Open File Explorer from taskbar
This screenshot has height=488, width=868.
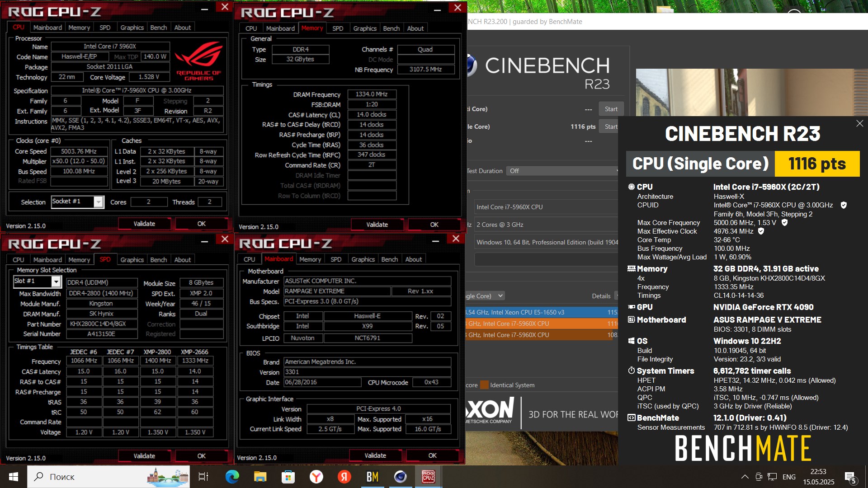coord(260,477)
